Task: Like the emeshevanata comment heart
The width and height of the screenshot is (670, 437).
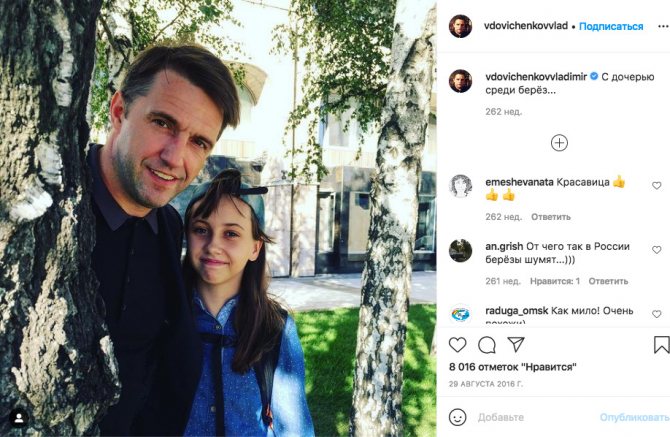Action: (657, 185)
